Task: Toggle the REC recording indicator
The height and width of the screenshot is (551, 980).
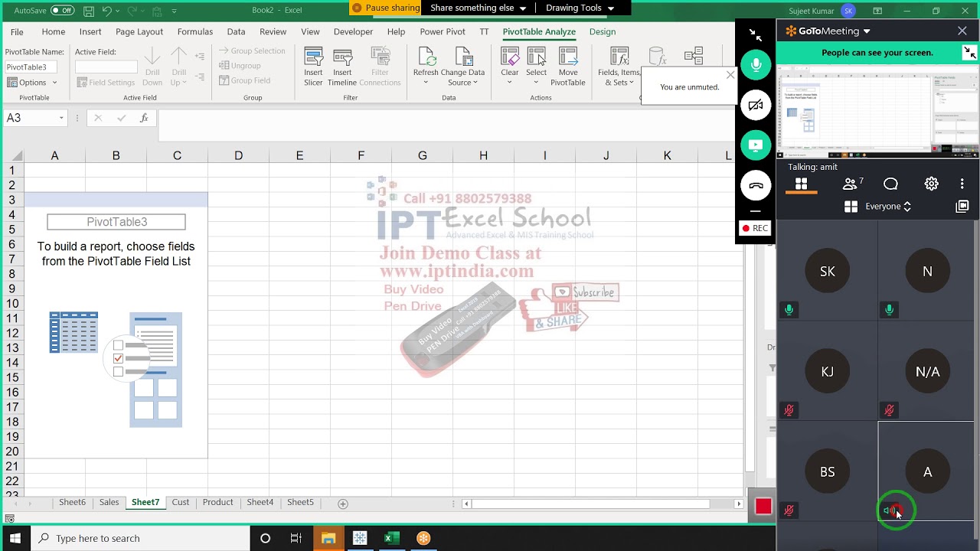Action: click(x=755, y=228)
